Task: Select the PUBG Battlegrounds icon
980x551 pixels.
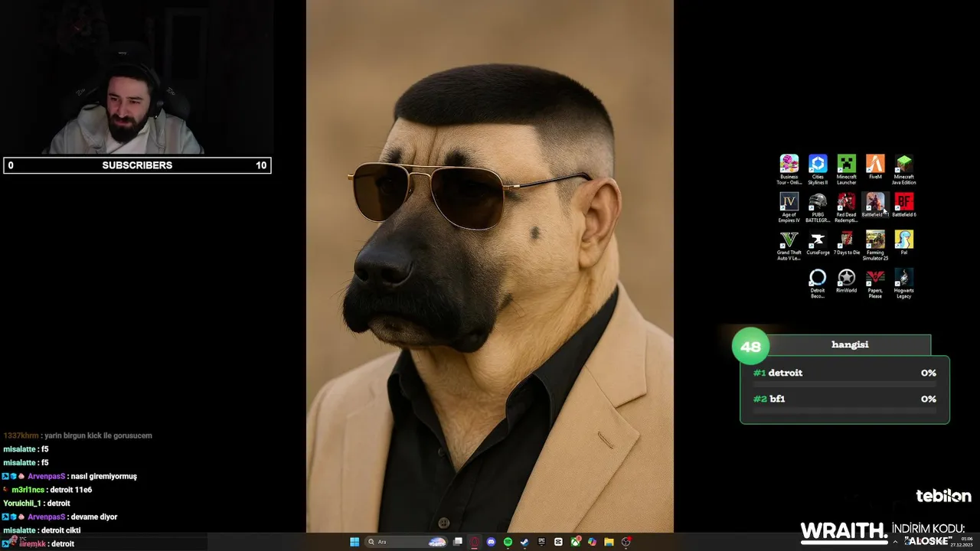Action: coord(818,207)
